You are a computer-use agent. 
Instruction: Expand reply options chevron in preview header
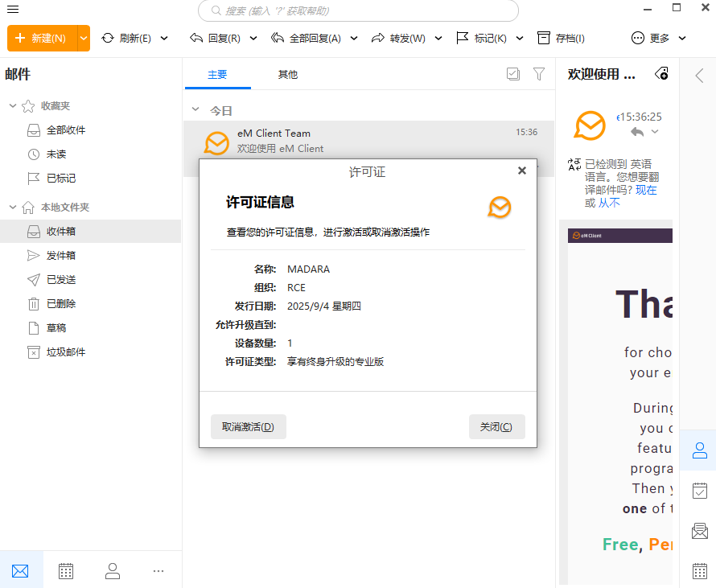tap(655, 132)
